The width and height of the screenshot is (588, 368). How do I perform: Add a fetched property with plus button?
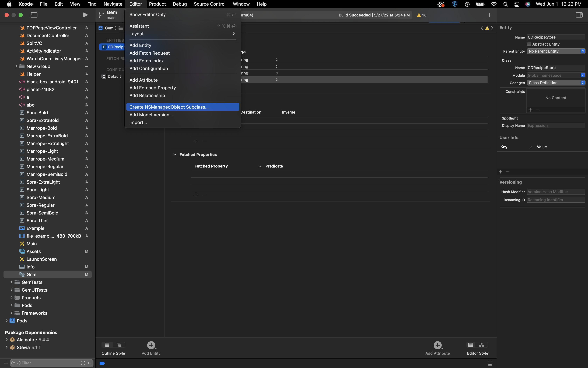pyautogui.click(x=196, y=195)
